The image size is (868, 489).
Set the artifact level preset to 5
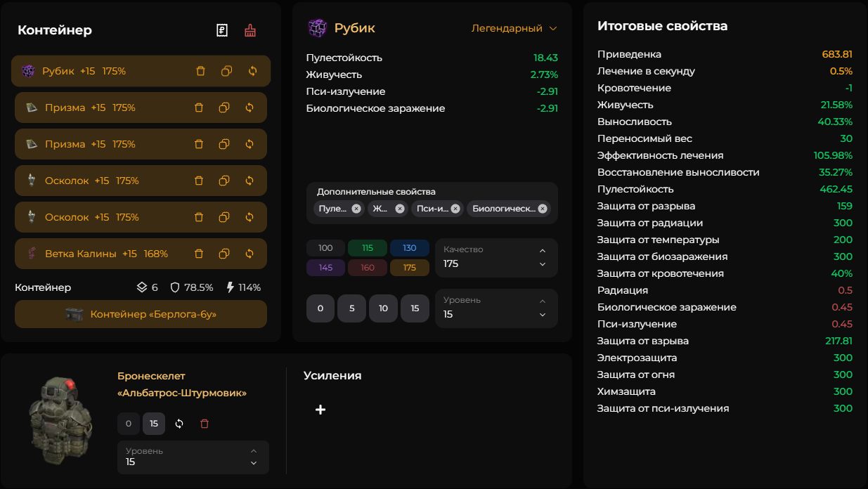[x=351, y=308]
